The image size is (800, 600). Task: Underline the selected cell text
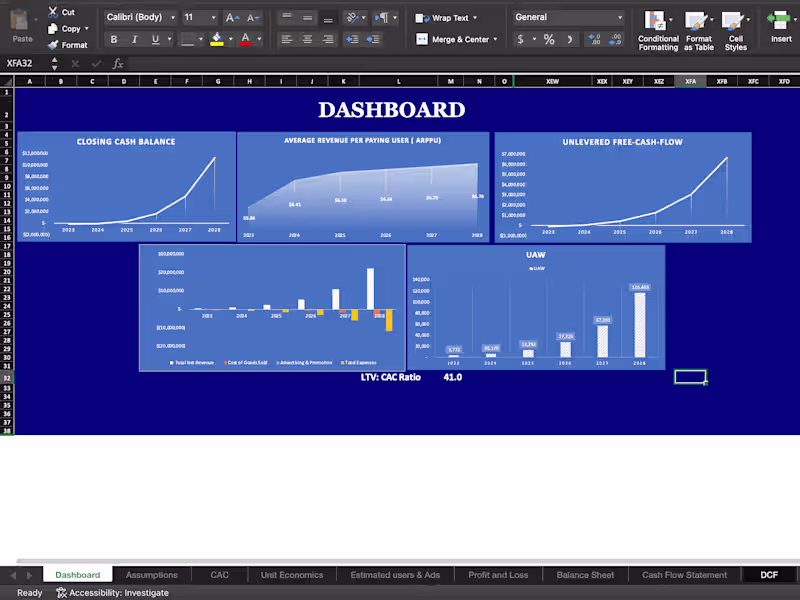click(x=153, y=39)
